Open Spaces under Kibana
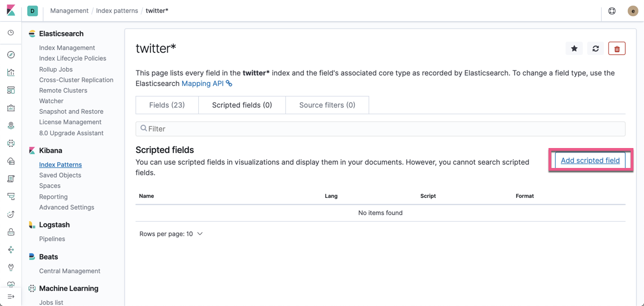 point(50,186)
